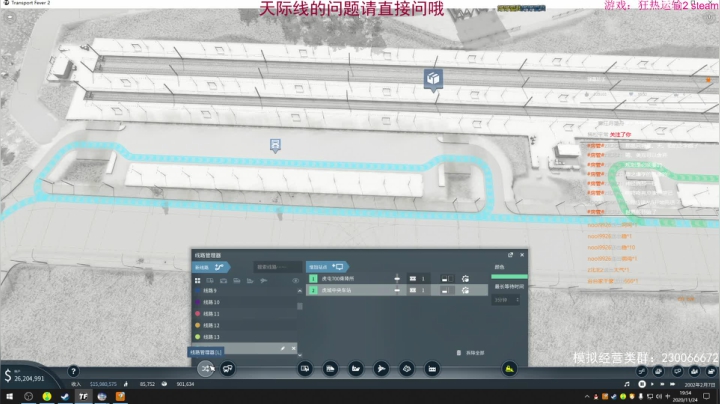Click the add station stop button

327,267
